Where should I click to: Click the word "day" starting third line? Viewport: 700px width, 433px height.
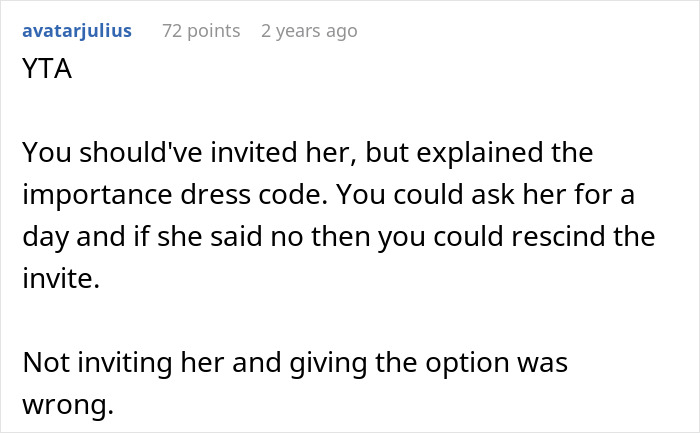click(44, 239)
